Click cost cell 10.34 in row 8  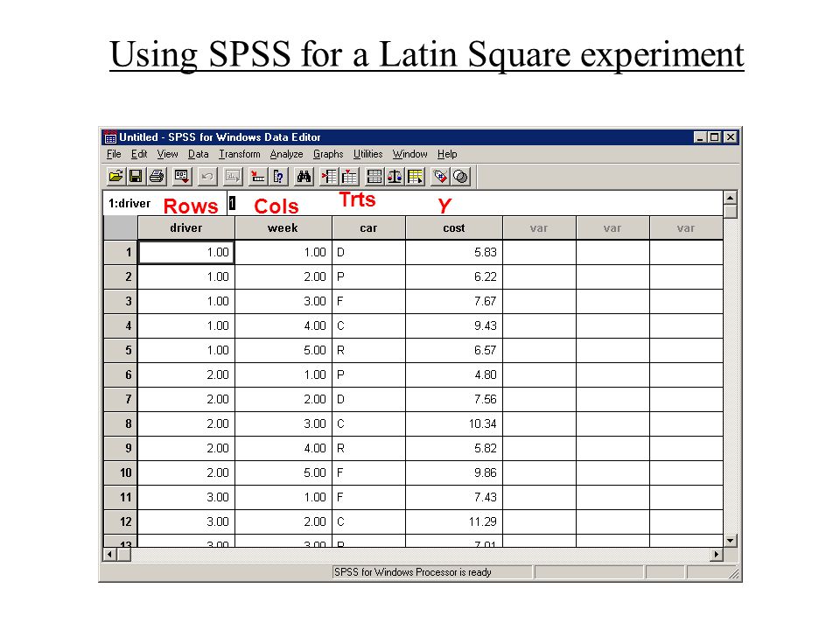click(454, 423)
